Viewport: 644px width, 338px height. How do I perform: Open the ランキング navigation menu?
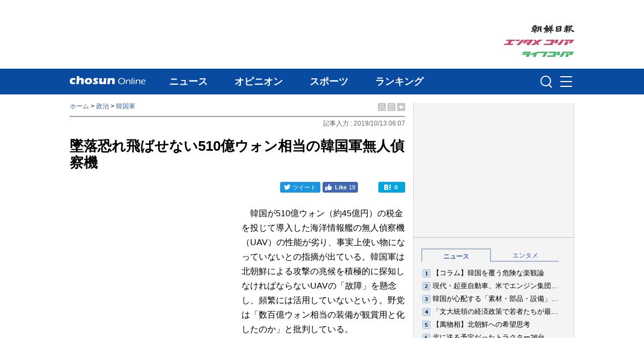point(399,82)
